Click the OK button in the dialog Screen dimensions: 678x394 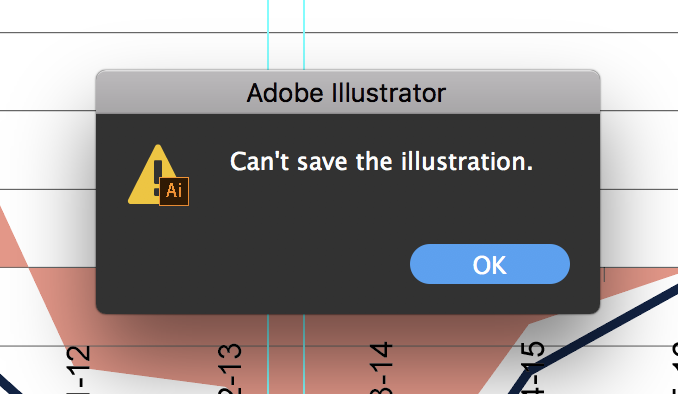[489, 264]
